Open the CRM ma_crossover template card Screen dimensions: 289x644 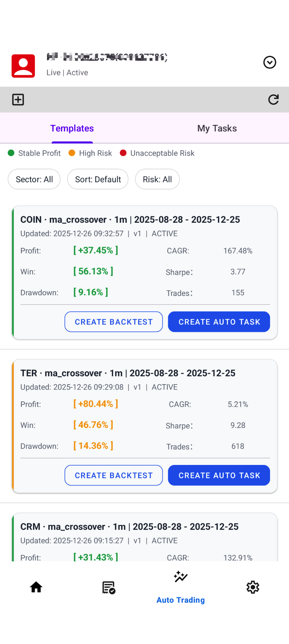point(129,527)
